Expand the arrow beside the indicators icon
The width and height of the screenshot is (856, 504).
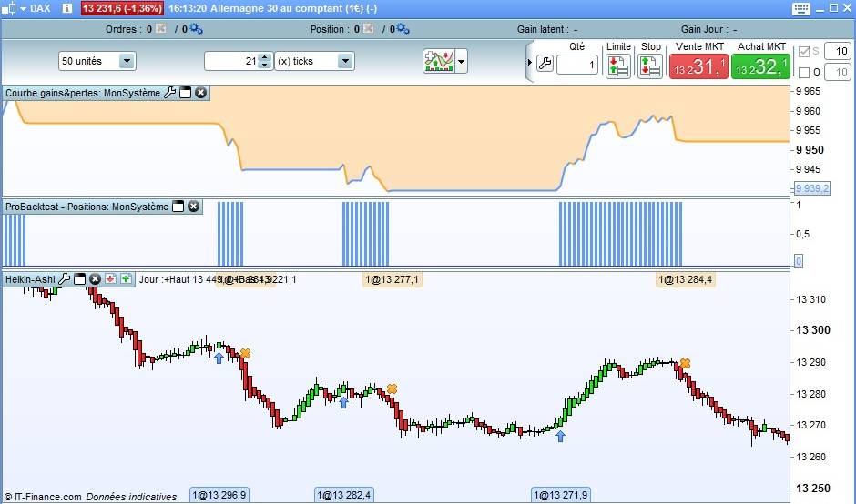(x=462, y=61)
